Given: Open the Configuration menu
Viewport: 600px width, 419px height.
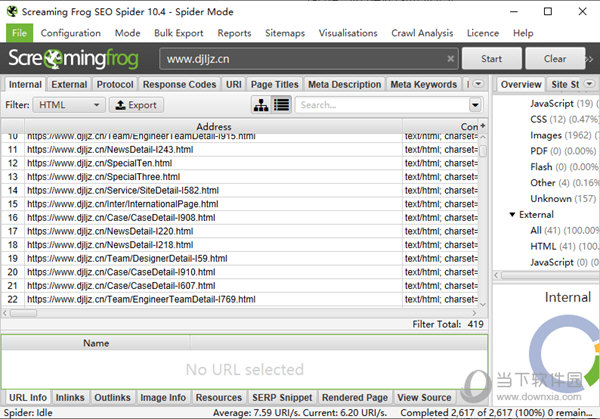Looking at the screenshot, I should pos(70,33).
